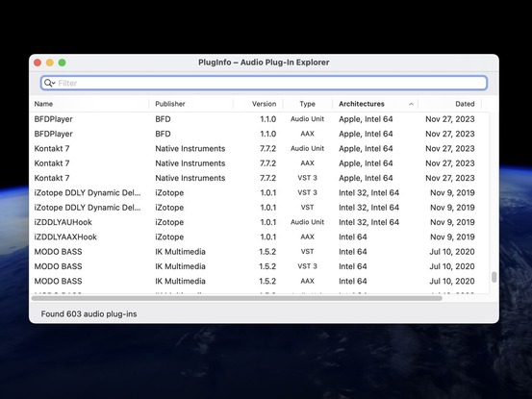Select the Kontakt 7 AAX row
Image resolution: width=532 pixels, height=399 pixels.
260,163
